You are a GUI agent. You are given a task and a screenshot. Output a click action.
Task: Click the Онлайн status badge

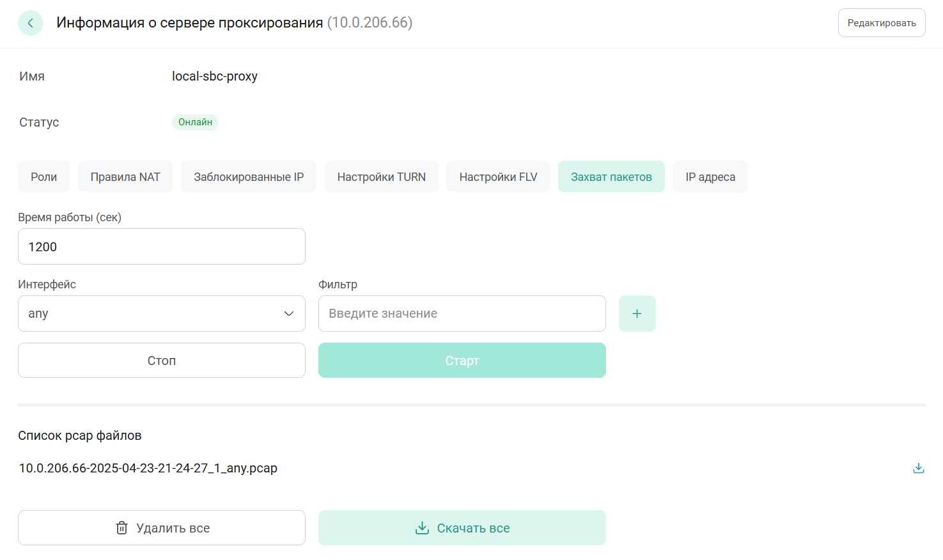click(x=195, y=122)
